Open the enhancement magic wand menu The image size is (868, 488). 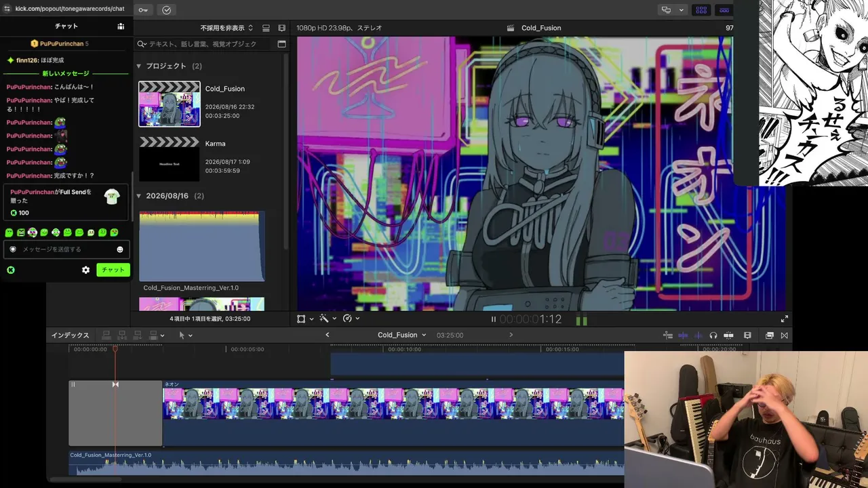pos(328,319)
